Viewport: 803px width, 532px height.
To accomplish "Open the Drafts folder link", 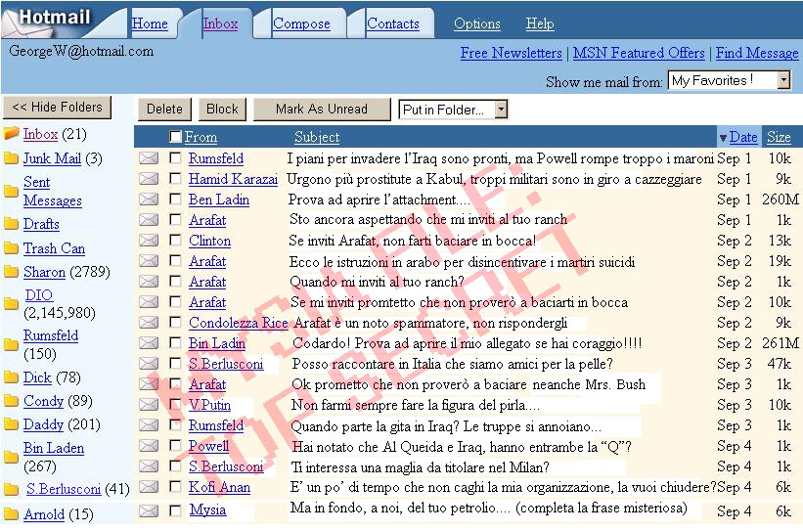I will pyautogui.click(x=41, y=224).
